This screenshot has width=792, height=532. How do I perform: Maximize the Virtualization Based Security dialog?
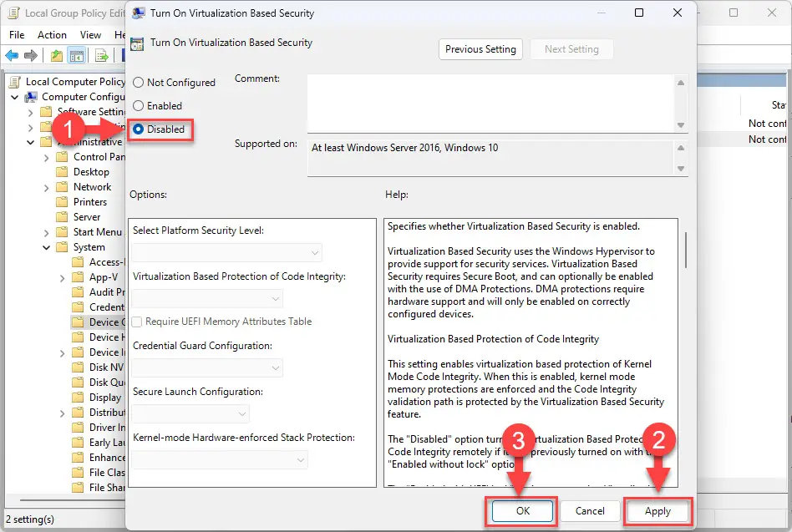click(x=639, y=13)
